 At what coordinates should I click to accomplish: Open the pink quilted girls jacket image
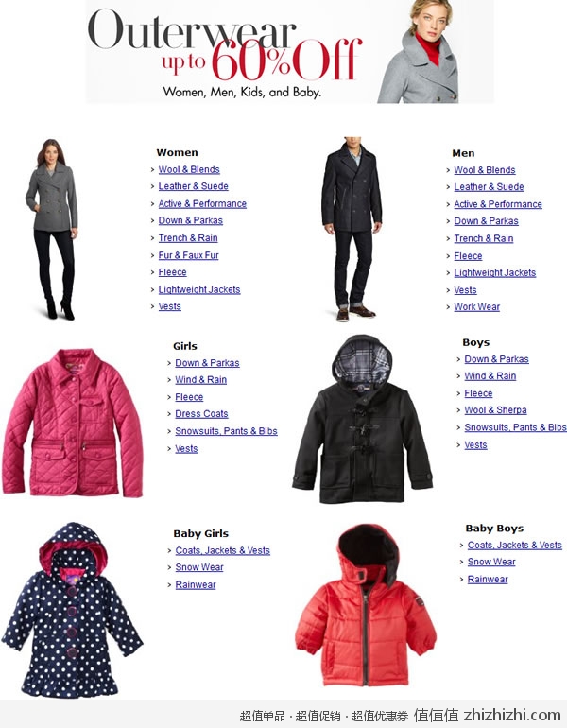[73, 423]
